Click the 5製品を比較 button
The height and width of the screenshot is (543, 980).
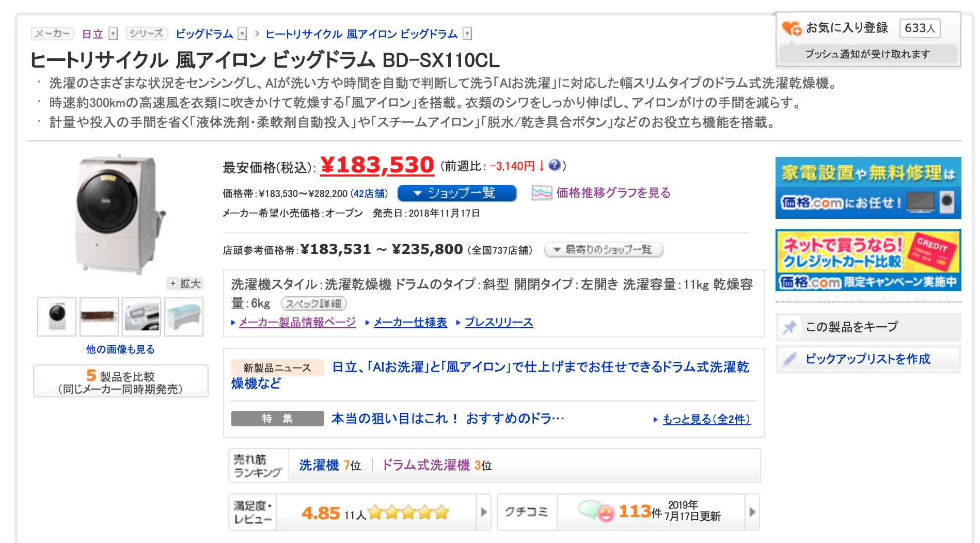120,381
